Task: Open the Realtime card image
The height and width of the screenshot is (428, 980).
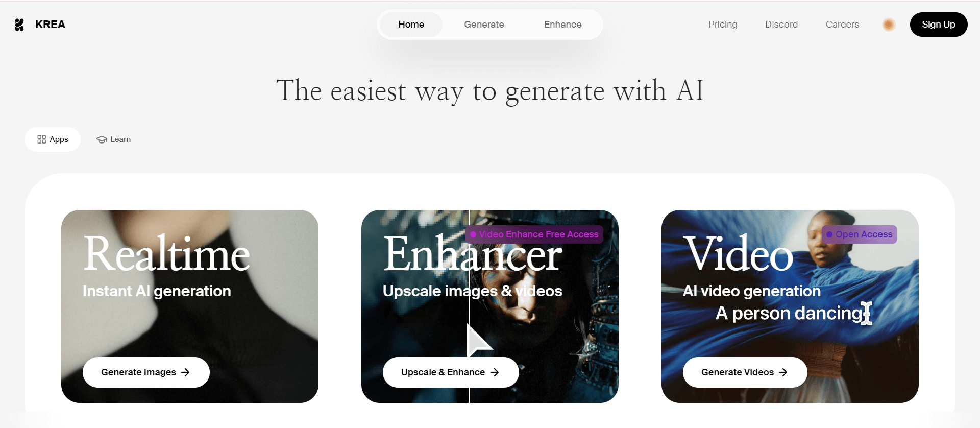Action: (x=190, y=306)
